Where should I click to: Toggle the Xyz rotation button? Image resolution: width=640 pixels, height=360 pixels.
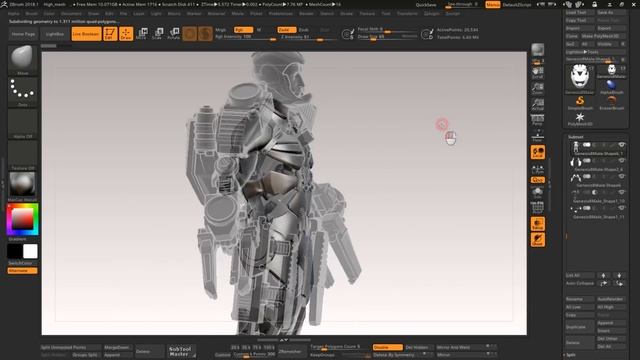tap(538, 180)
